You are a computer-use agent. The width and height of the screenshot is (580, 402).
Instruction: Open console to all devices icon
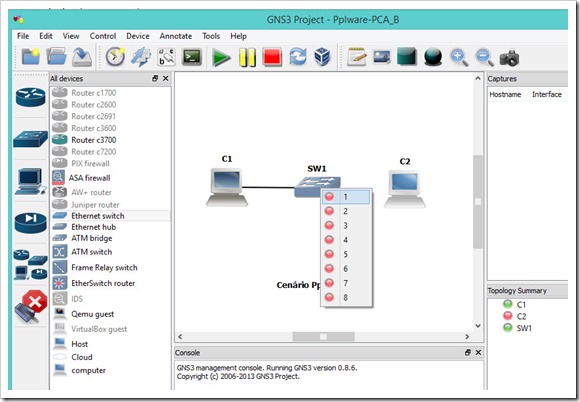coord(192,57)
